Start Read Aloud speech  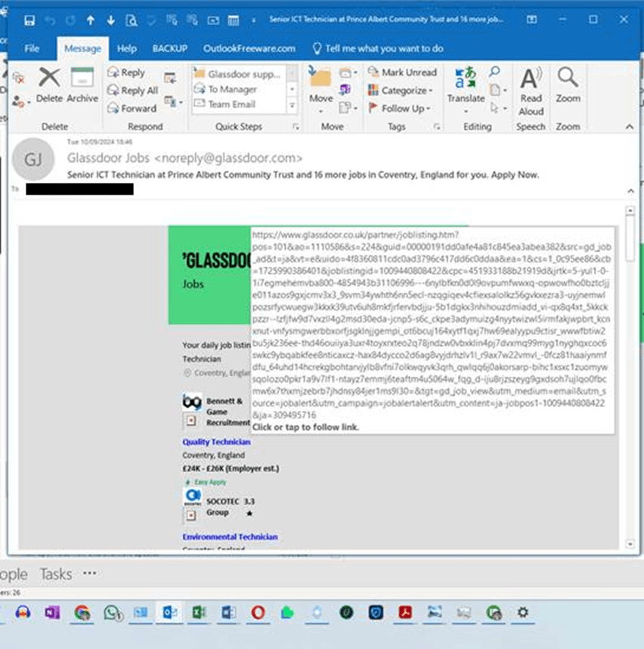click(531, 92)
